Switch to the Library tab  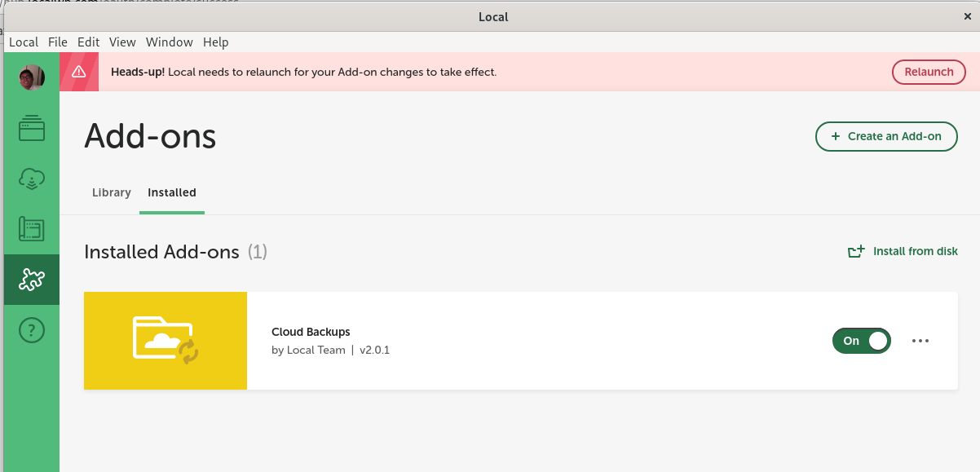point(112,192)
